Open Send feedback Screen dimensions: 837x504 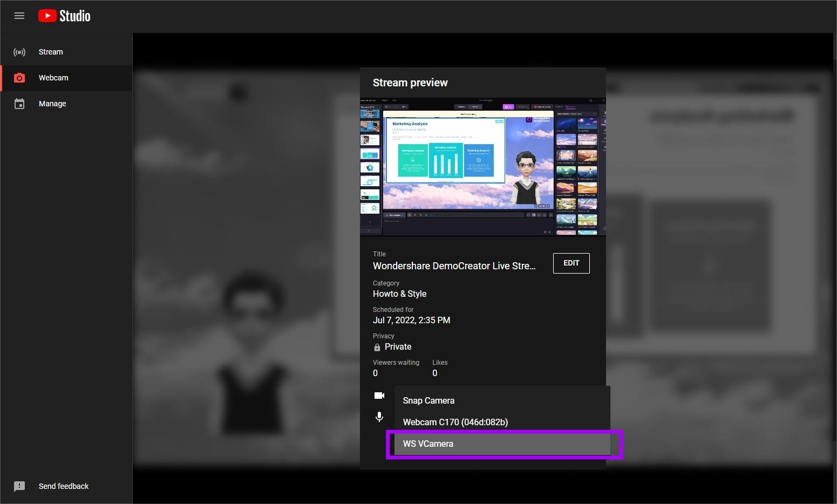pyautogui.click(x=66, y=486)
